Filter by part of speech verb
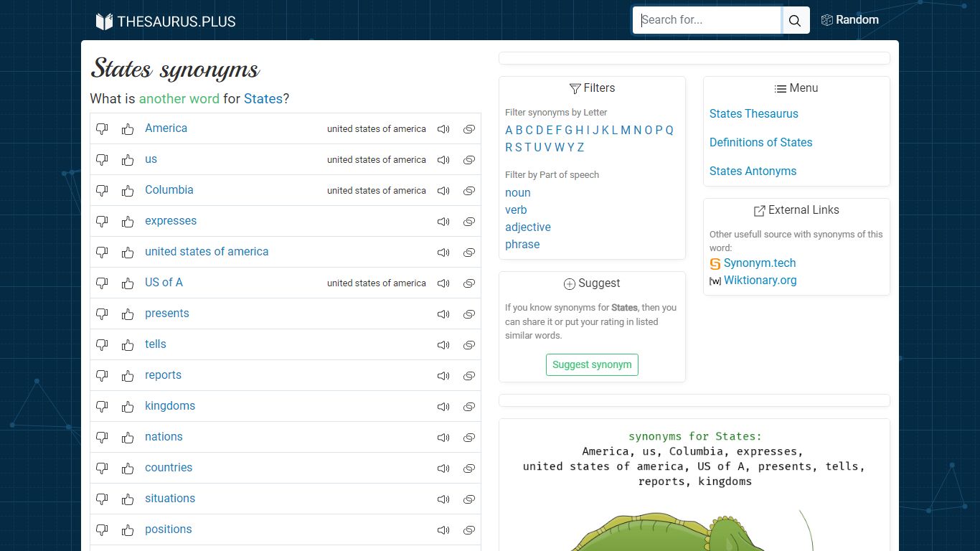This screenshot has width=980, height=551. pos(516,209)
